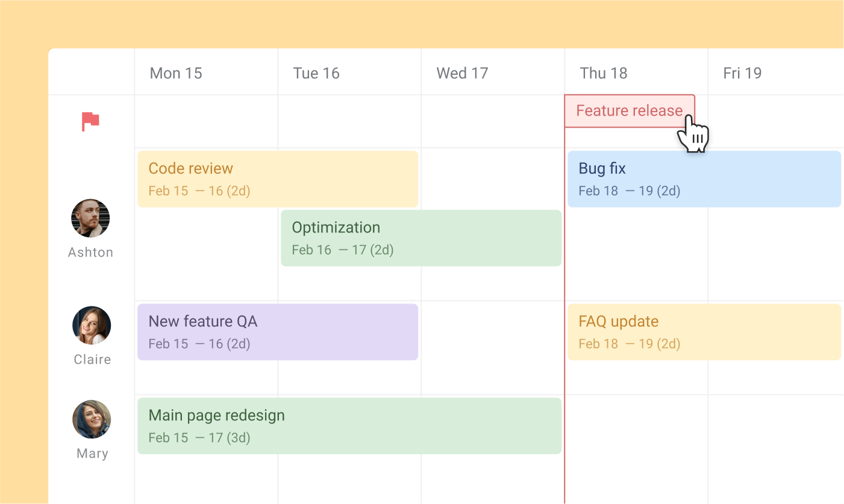Select the Thu 18 day header

coord(604,73)
